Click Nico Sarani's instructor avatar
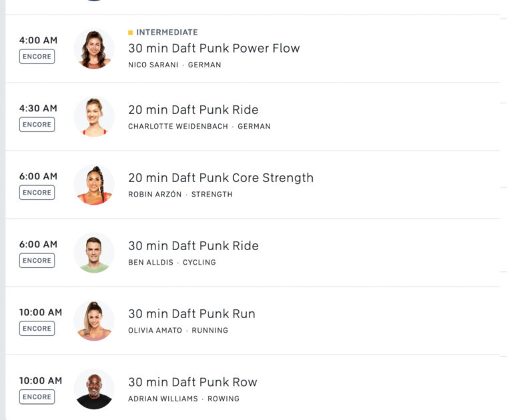The width and height of the screenshot is (507, 420). point(93,49)
